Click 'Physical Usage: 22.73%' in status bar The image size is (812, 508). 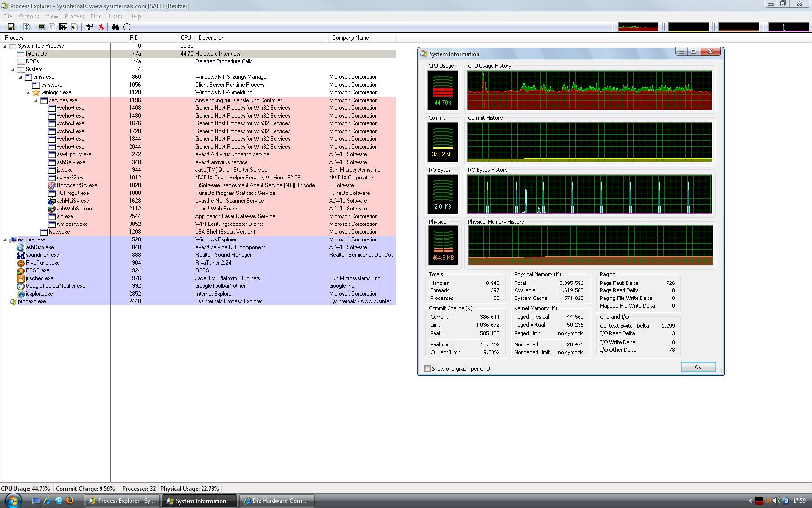coord(189,489)
